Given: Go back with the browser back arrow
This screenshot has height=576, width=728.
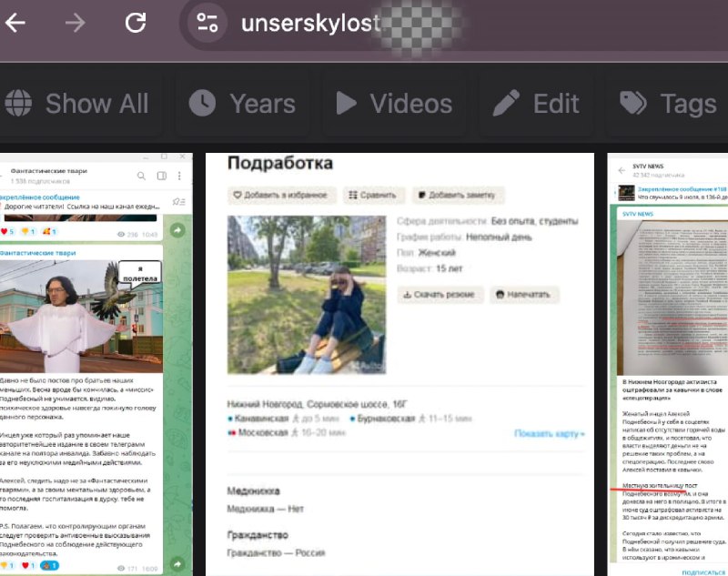Looking at the screenshot, I should 15,22.
